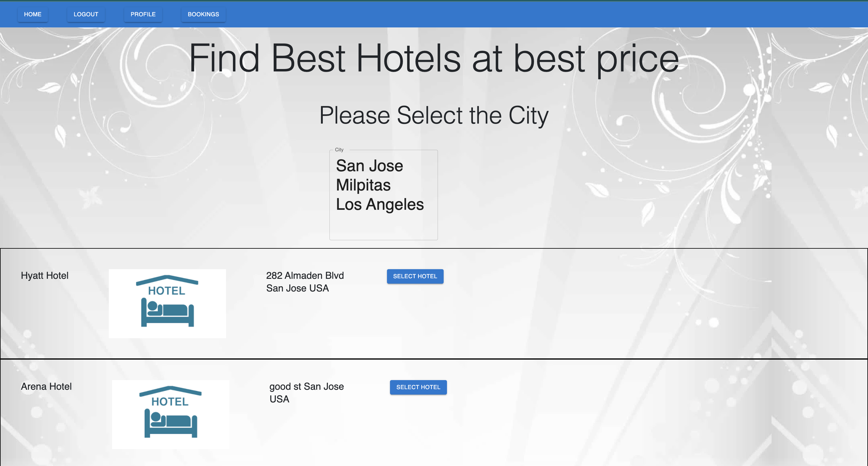
Task: Click LOGOUT in the navigation bar
Action: (x=86, y=14)
